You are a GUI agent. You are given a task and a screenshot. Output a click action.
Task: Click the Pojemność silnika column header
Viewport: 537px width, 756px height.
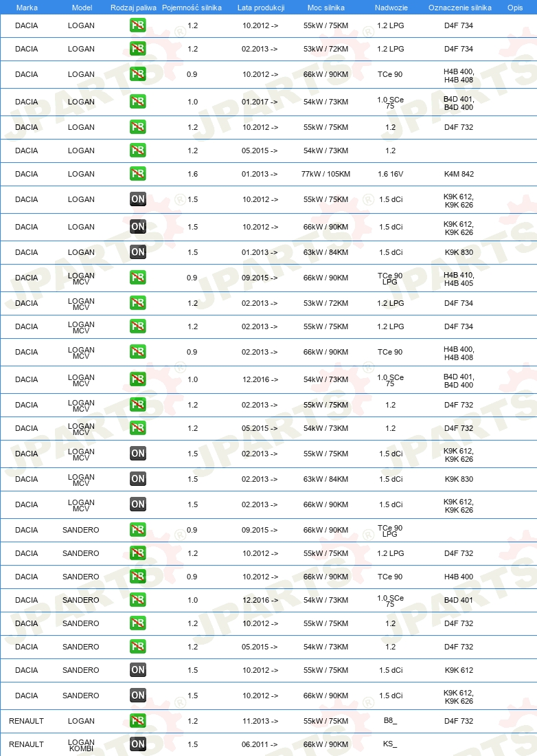point(192,8)
